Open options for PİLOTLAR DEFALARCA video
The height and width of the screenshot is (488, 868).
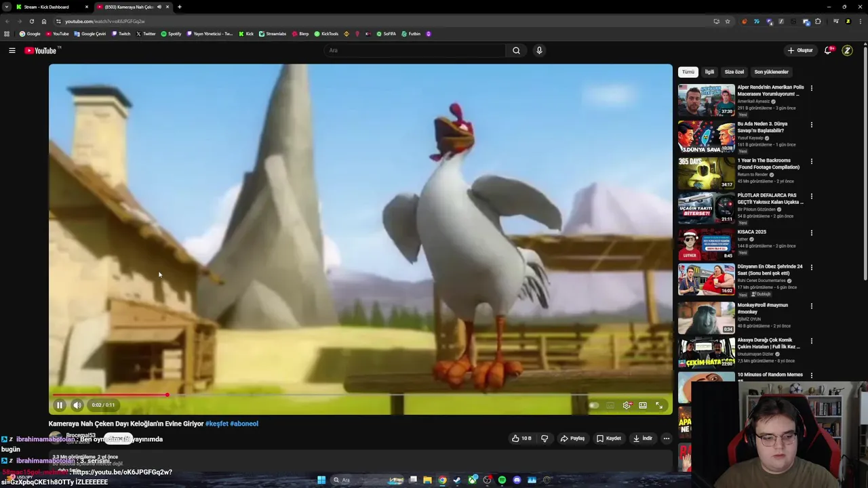812,196
